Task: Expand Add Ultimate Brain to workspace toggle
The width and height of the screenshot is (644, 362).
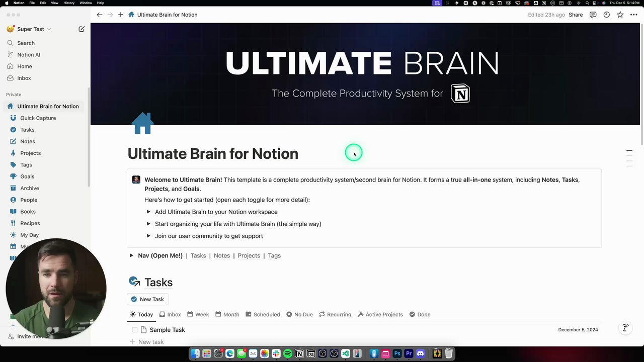Action: click(148, 212)
